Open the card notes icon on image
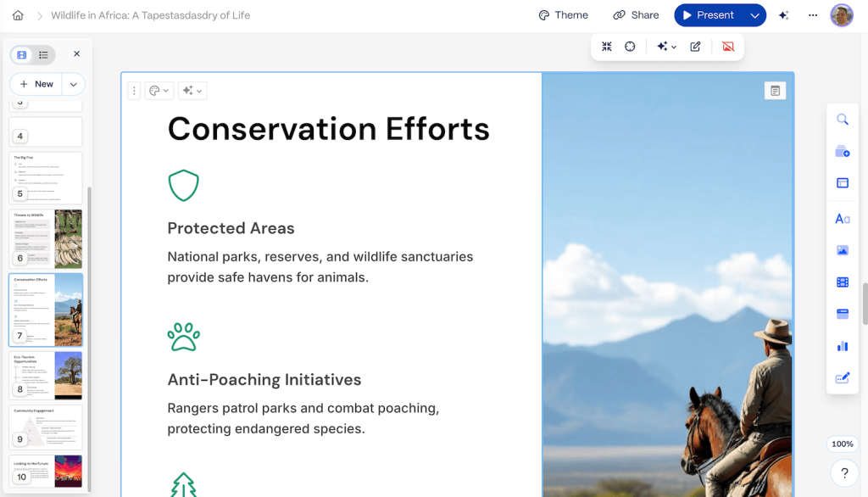The height and width of the screenshot is (497, 868). click(x=775, y=91)
